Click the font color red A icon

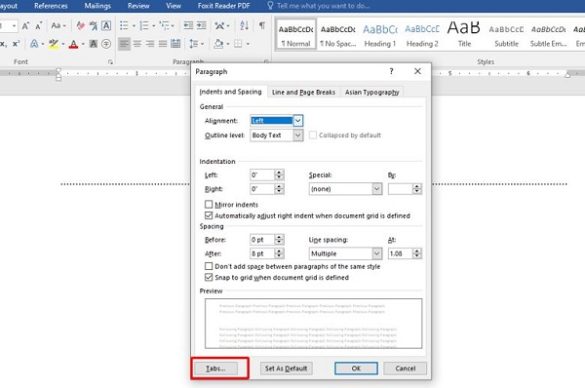tap(73, 44)
